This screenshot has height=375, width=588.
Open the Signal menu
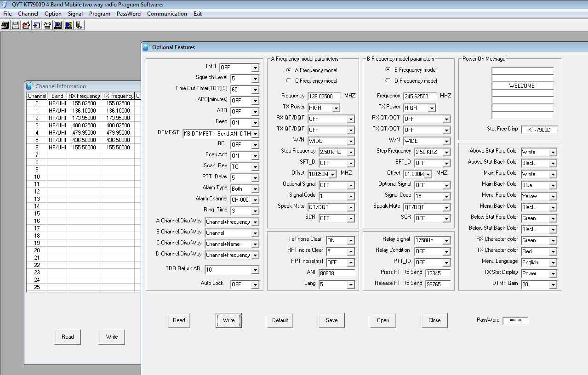point(75,14)
